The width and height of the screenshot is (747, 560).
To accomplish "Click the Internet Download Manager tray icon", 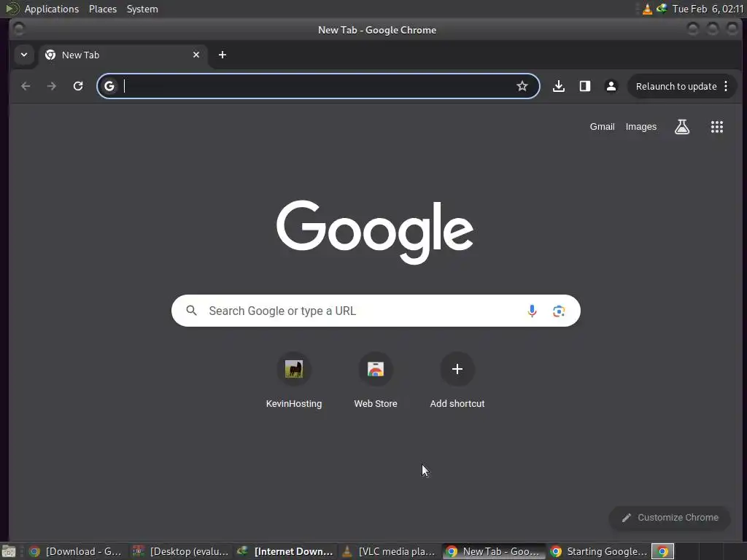I will [x=662, y=9].
